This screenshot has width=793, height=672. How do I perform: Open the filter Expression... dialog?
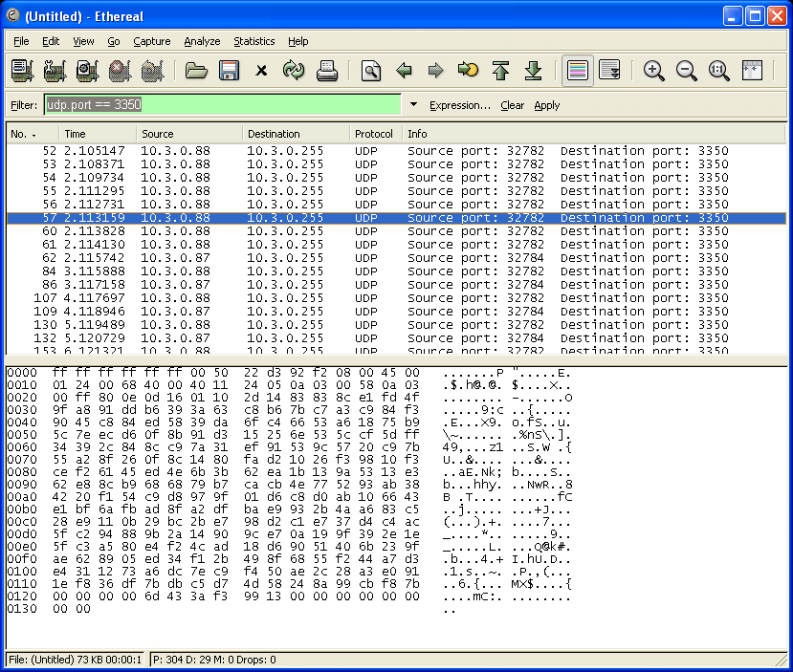(x=460, y=105)
